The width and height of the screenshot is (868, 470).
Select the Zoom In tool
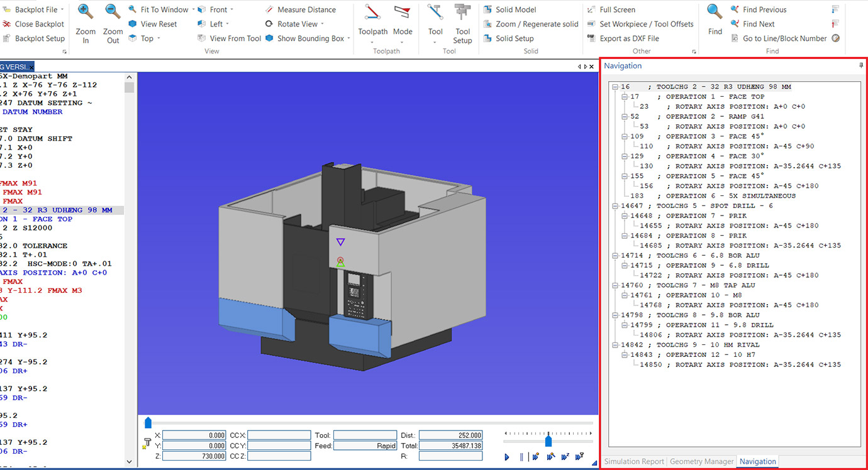pyautogui.click(x=85, y=22)
